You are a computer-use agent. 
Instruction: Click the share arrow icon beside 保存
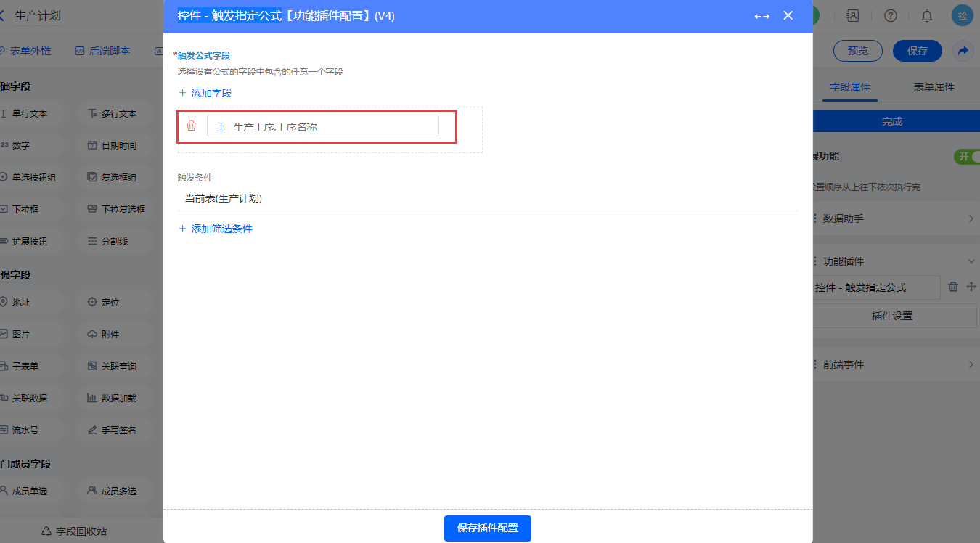pyautogui.click(x=963, y=51)
